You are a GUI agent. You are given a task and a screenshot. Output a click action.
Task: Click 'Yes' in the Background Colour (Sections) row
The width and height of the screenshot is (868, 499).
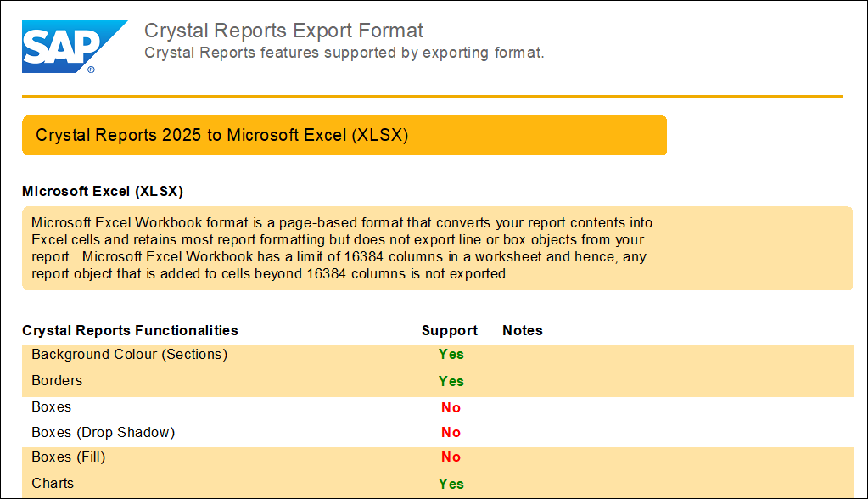point(451,355)
